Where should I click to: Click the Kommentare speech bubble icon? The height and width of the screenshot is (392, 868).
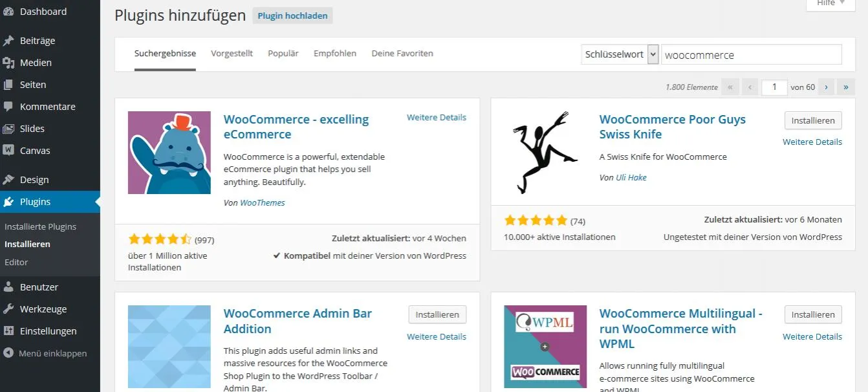(8, 107)
